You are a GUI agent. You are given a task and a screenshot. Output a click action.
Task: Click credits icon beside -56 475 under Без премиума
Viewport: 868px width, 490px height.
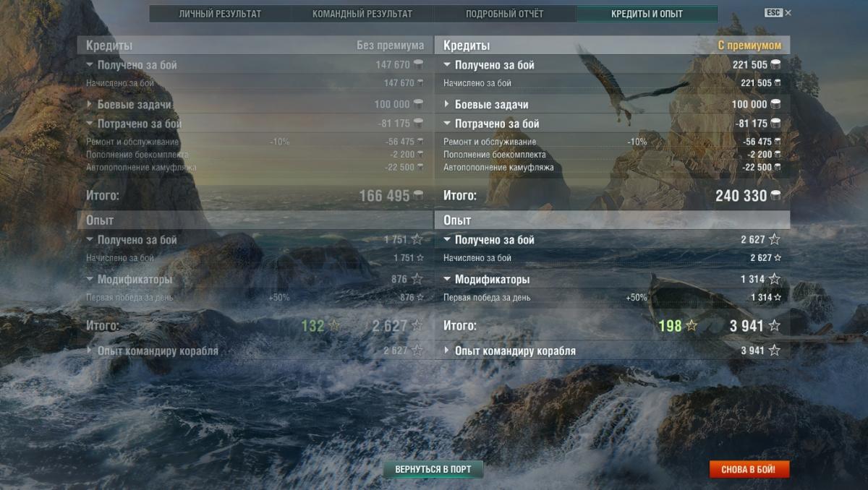coord(420,142)
